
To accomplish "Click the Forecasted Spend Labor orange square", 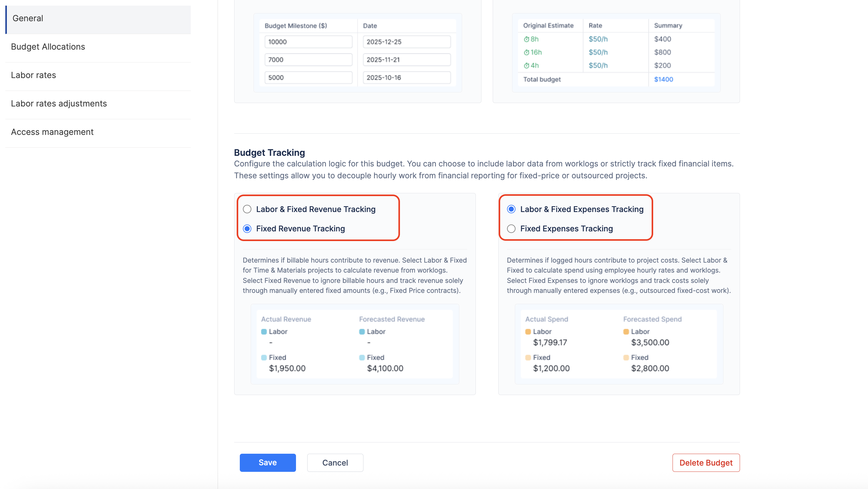I will [x=626, y=332].
